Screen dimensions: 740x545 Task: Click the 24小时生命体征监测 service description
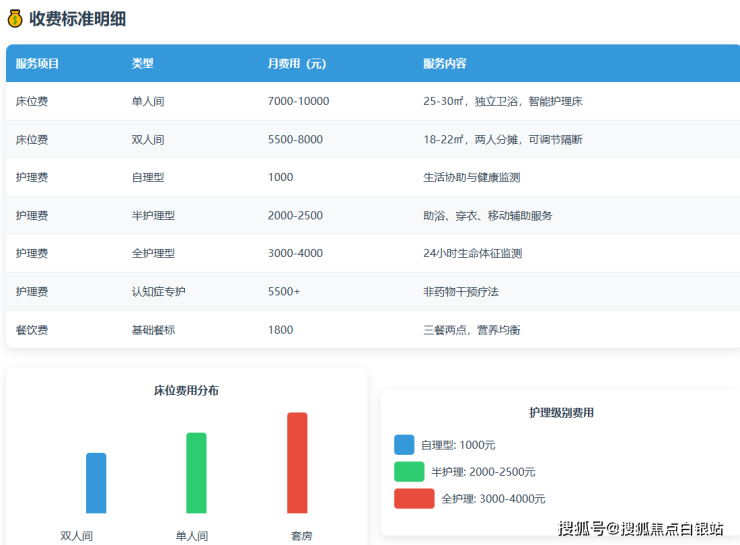tap(473, 254)
